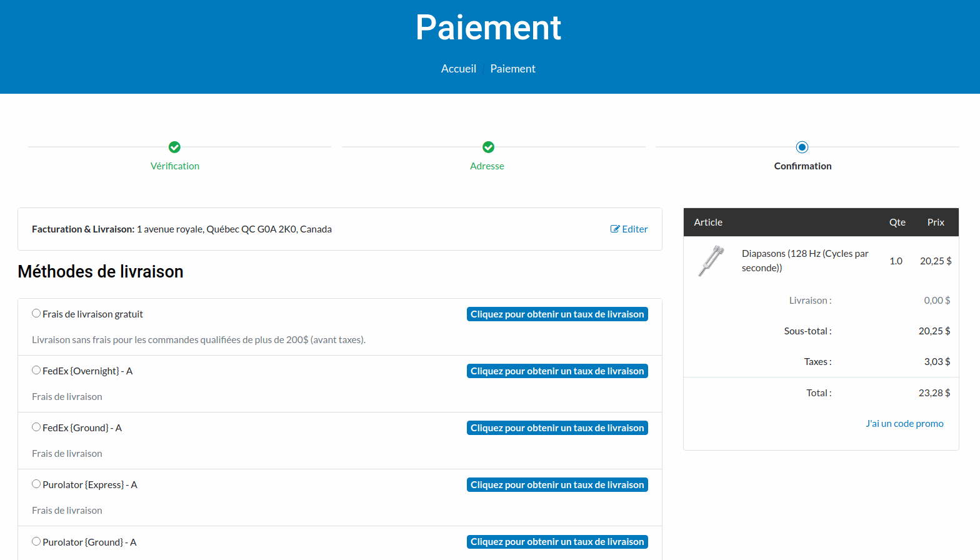Image resolution: width=980 pixels, height=560 pixels.
Task: Choose FedEx Ground shipping method
Action: 36,427
